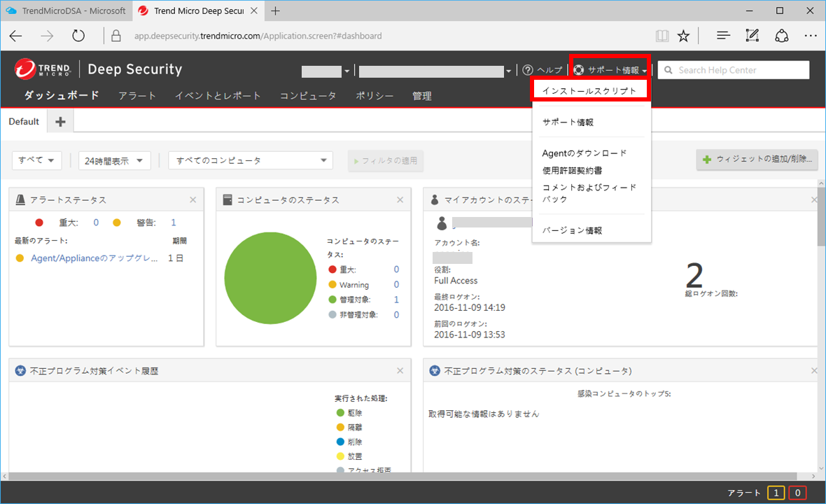Open Agent/Applianceのアップグレ... alert link
Screen dimensions: 826x504
tap(94, 258)
